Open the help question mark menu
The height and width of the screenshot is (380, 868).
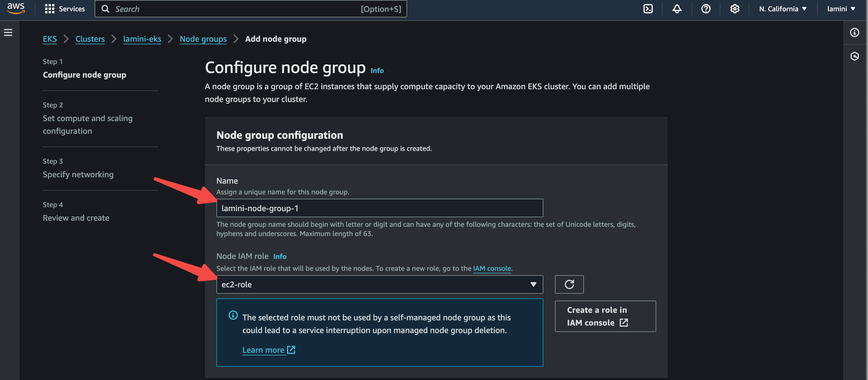click(706, 9)
